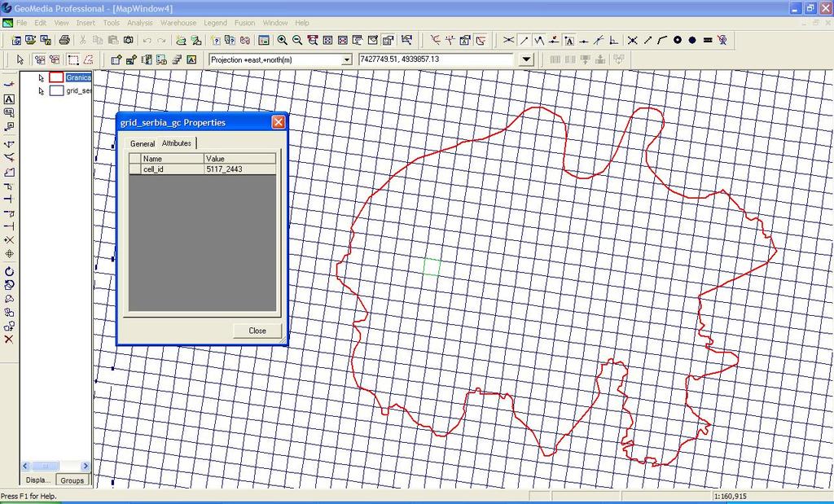Click the text 'A' icon left of projection dropdown
The width and height of the screenshot is (834, 504).
click(191, 59)
